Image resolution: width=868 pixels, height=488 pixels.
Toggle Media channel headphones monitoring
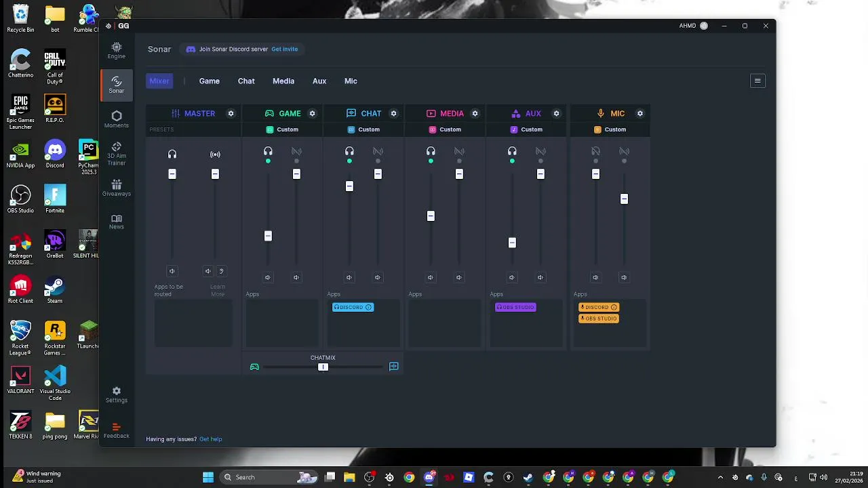click(431, 152)
